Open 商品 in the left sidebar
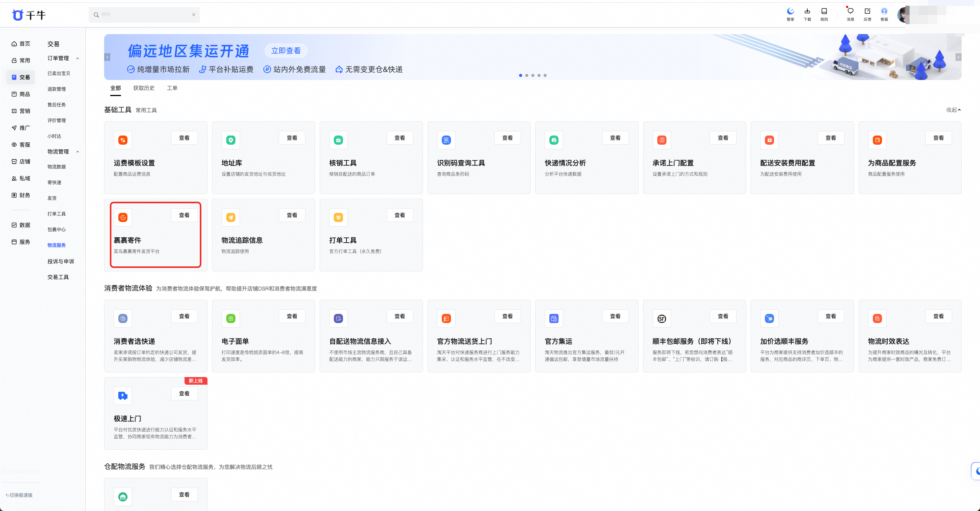Image resolution: width=980 pixels, height=511 pixels. coord(21,94)
